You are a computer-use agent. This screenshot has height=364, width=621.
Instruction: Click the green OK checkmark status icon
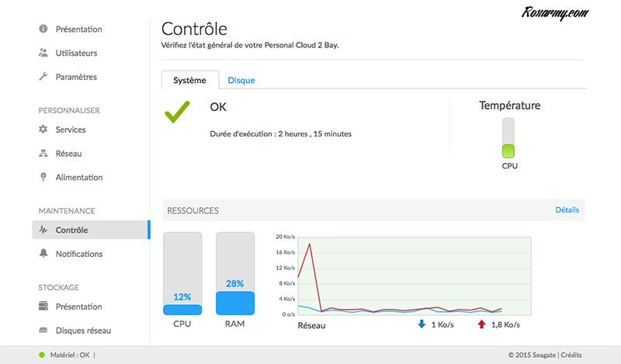point(178,111)
